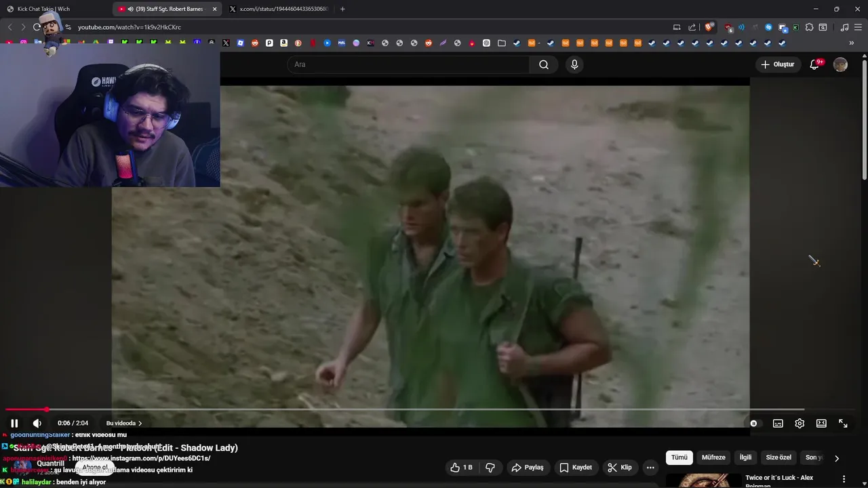Mute the video with the speaker icon

37,423
